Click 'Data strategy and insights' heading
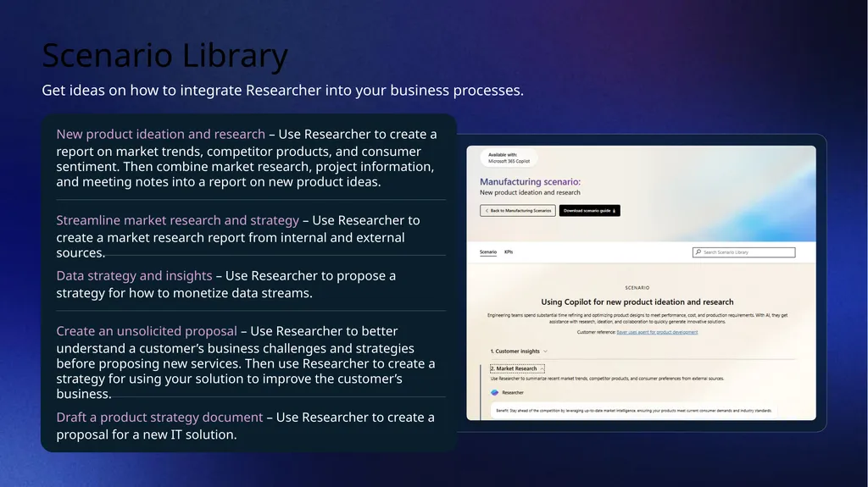Image resolution: width=868 pixels, height=487 pixels. (134, 275)
